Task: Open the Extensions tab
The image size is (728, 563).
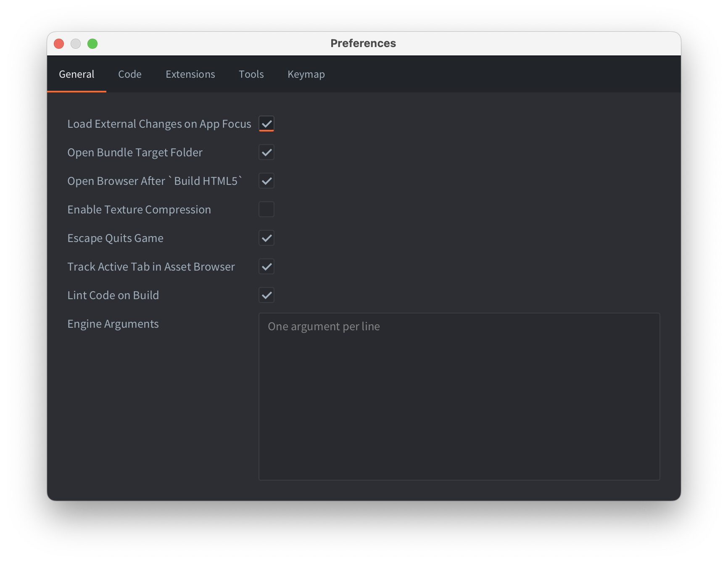Action: point(190,74)
